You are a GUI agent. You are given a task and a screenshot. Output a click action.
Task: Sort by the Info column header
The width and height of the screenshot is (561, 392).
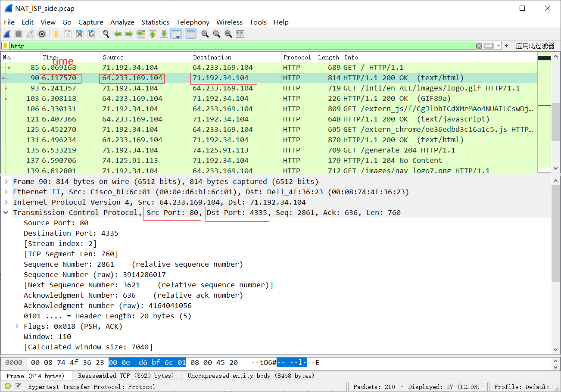click(x=439, y=57)
